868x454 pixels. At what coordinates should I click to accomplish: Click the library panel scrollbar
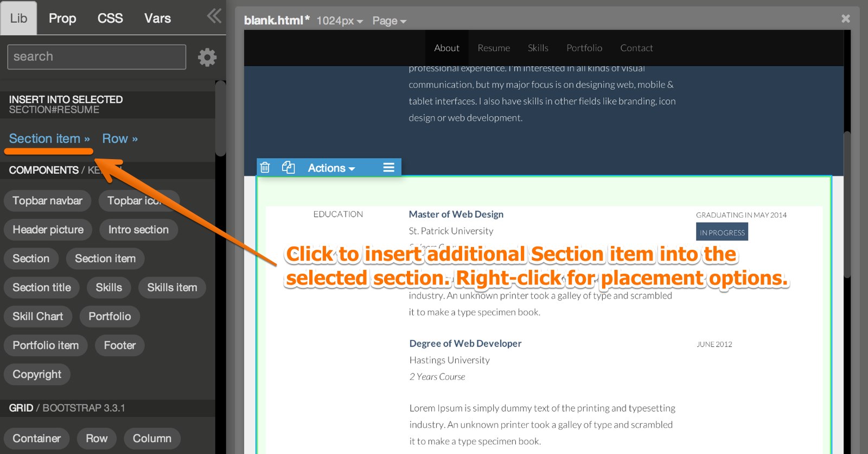click(x=220, y=118)
